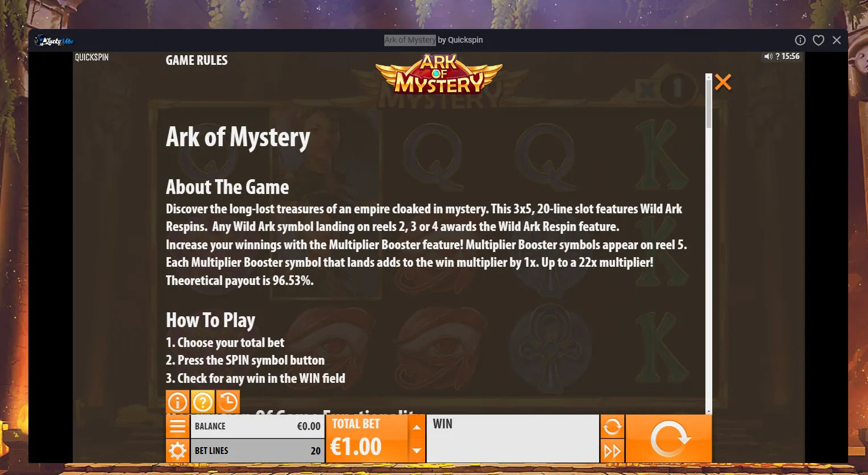Open the settings gear icon
This screenshot has width=868, height=475.
pos(177,451)
